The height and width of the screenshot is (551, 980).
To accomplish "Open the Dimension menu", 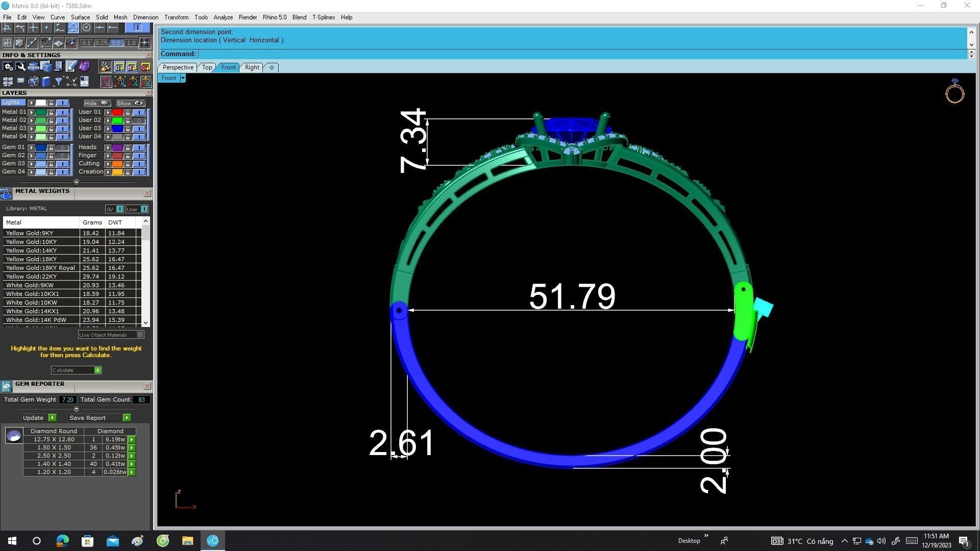I will 145,17.
